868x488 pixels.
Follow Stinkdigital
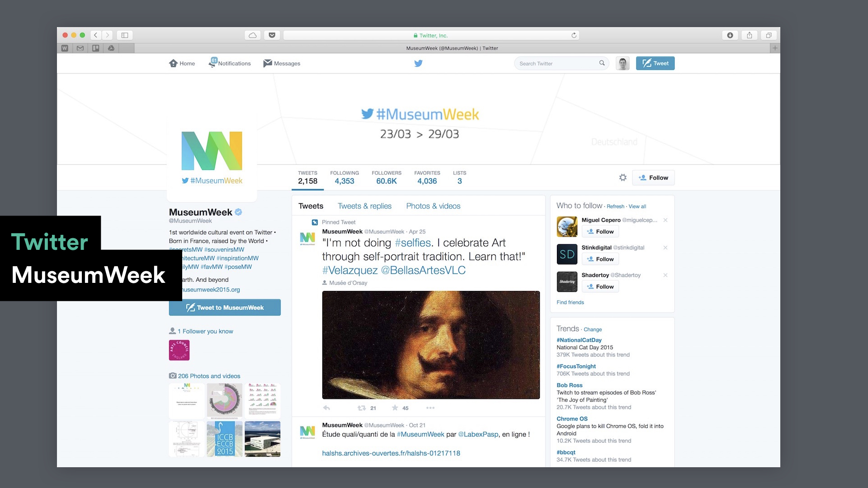point(600,259)
